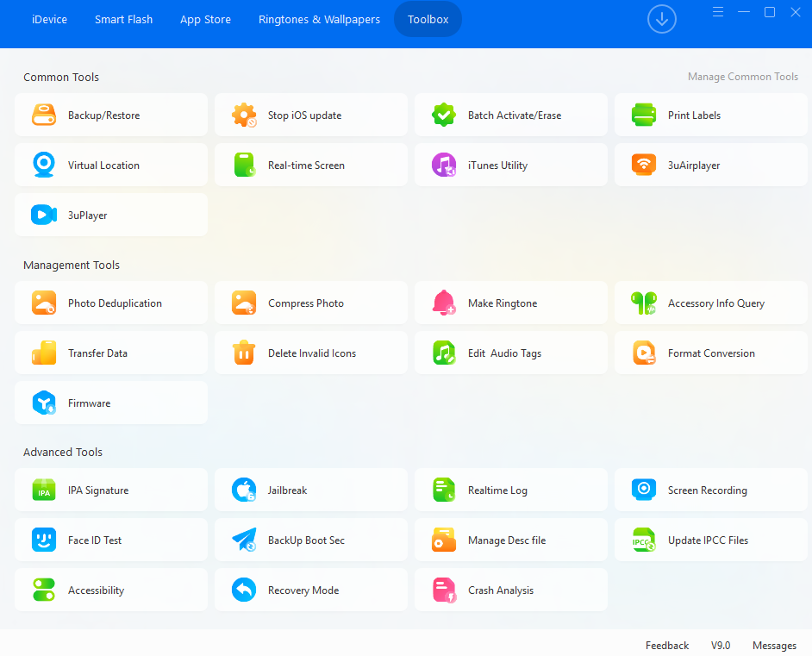The image size is (812, 656).
Task: Click the Compress Photo icon
Action: [x=244, y=303]
